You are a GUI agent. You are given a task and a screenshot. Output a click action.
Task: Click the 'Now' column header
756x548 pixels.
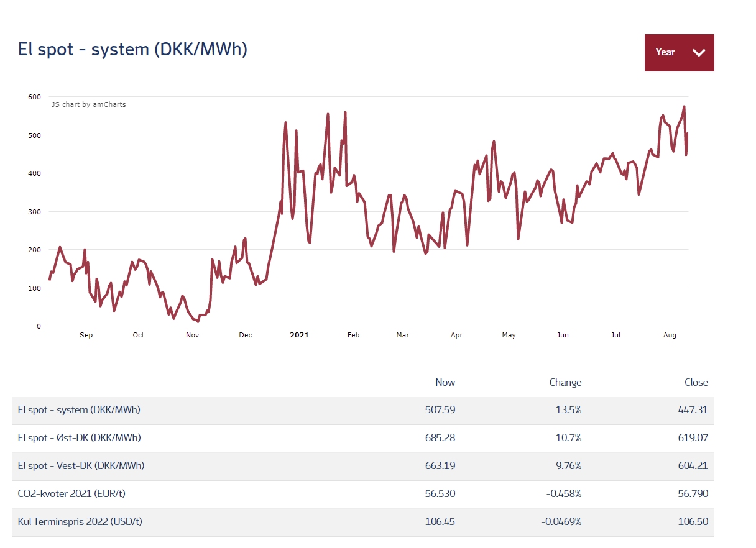tap(445, 383)
